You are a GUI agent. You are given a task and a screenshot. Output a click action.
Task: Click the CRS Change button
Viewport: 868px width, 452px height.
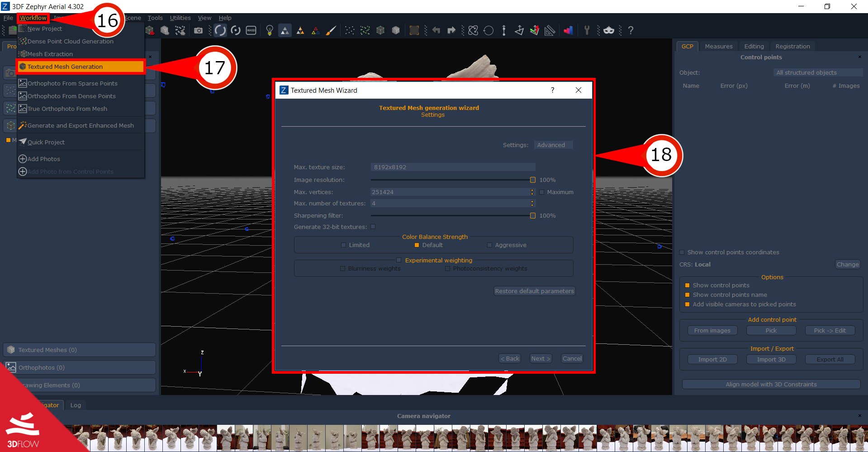(x=847, y=264)
